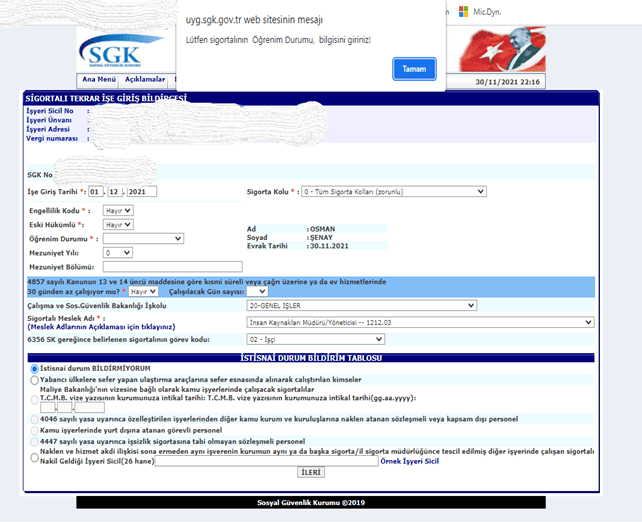Click the İLERİ button
This screenshot has height=522, width=642.
(x=312, y=472)
